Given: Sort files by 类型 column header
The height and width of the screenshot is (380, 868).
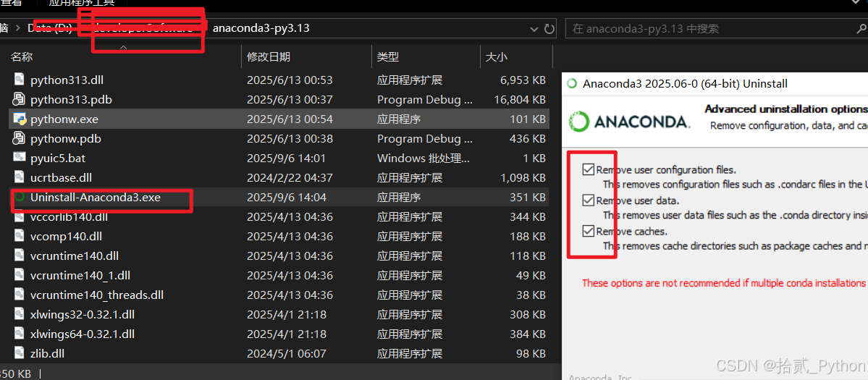Looking at the screenshot, I should click(x=388, y=56).
